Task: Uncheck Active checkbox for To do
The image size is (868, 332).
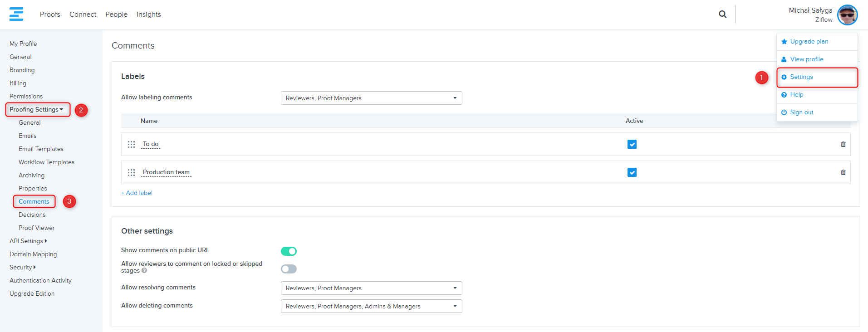Action: pos(632,144)
